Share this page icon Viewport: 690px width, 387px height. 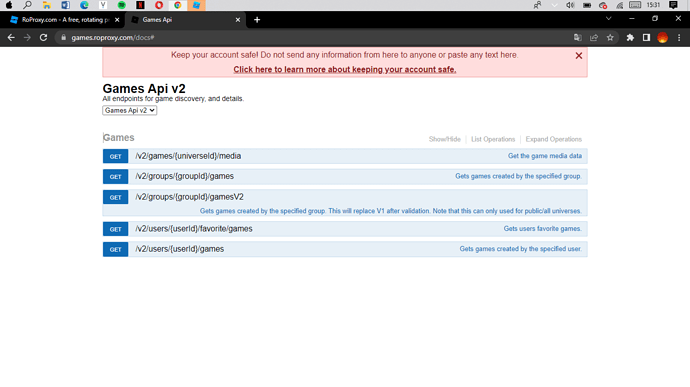594,37
